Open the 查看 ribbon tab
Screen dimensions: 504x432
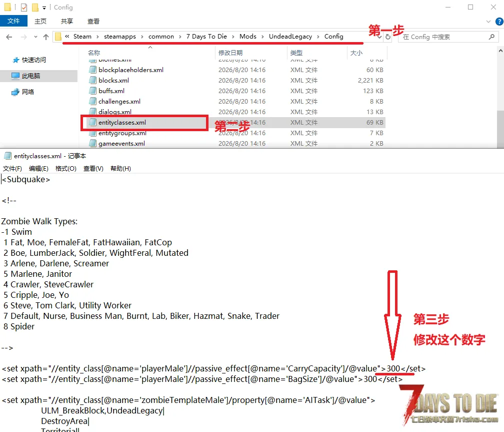(93, 21)
